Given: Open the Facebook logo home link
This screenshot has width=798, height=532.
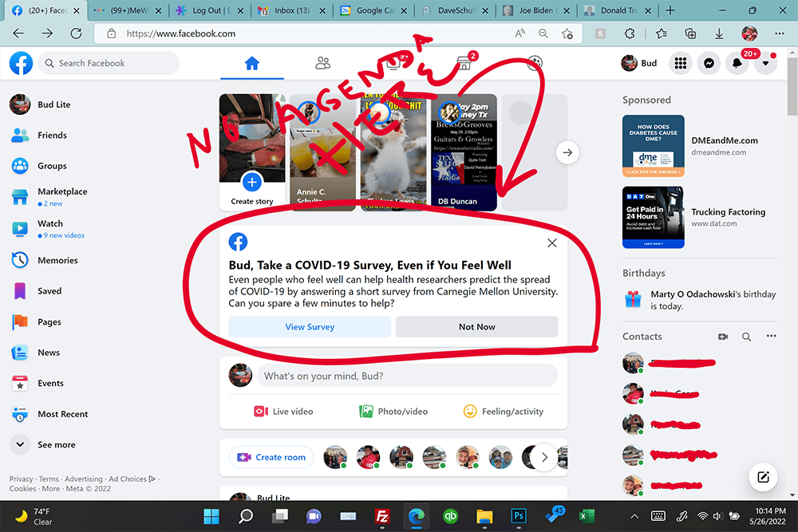Looking at the screenshot, I should [x=21, y=63].
